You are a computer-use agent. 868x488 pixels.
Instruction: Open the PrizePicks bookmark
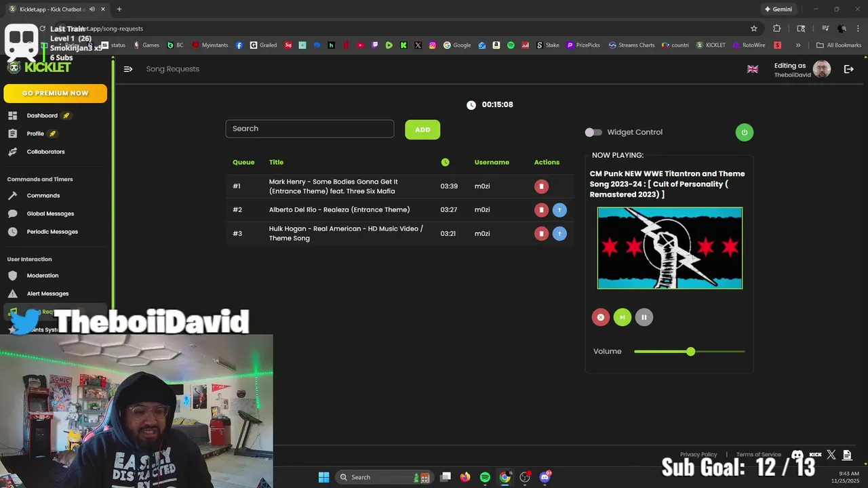click(x=583, y=45)
